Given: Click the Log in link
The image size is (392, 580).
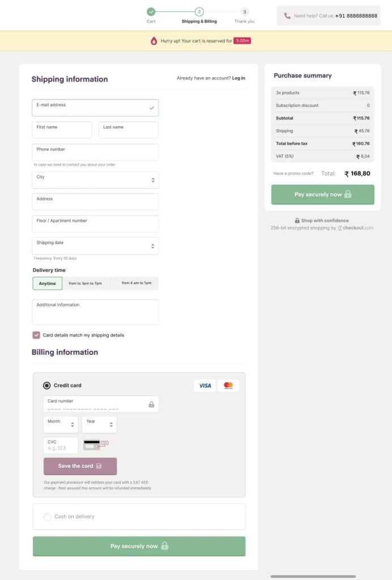Looking at the screenshot, I should pos(238,78).
